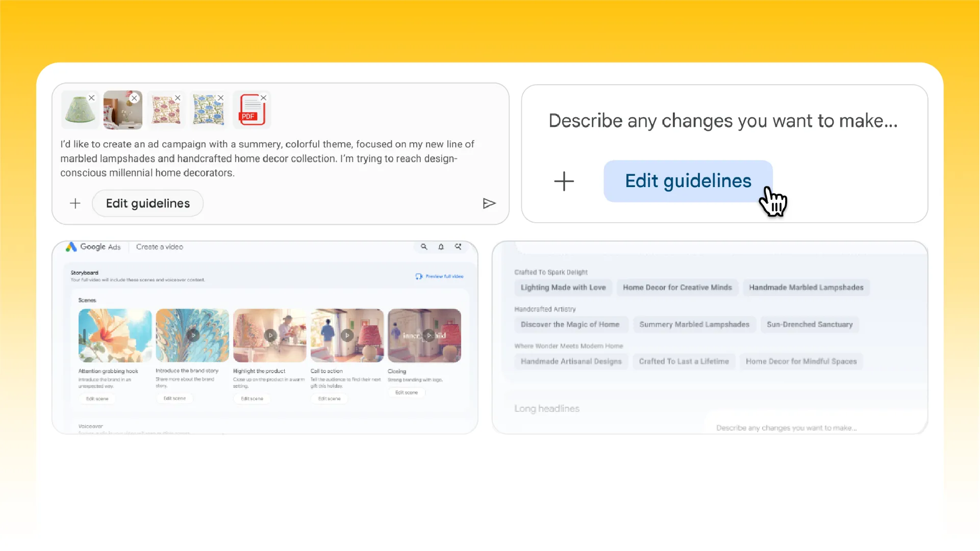
Task: Click small Describe any changes field below headlines
Action: (786, 428)
